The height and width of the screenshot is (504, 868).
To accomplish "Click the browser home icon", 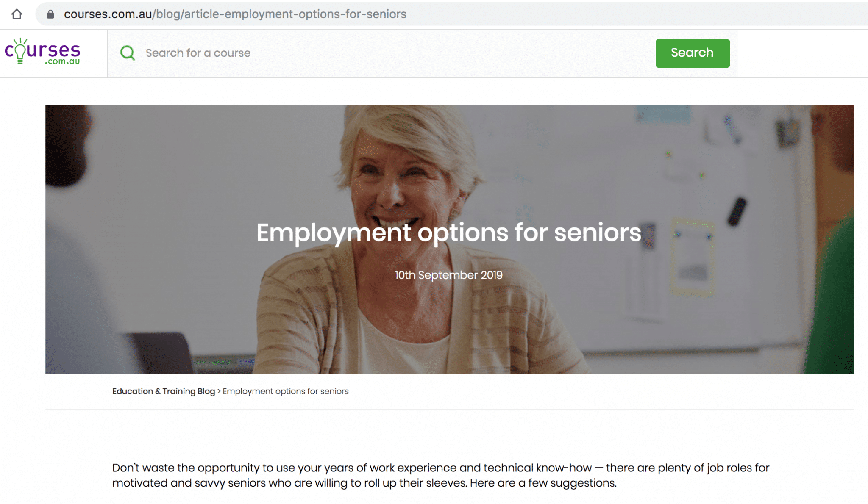I will pyautogui.click(x=17, y=14).
